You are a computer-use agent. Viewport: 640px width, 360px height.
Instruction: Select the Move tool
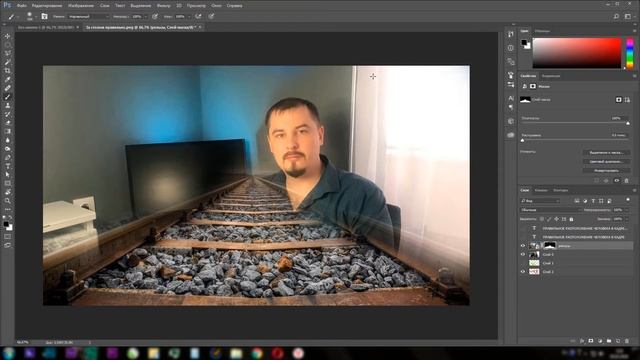pos(7,36)
